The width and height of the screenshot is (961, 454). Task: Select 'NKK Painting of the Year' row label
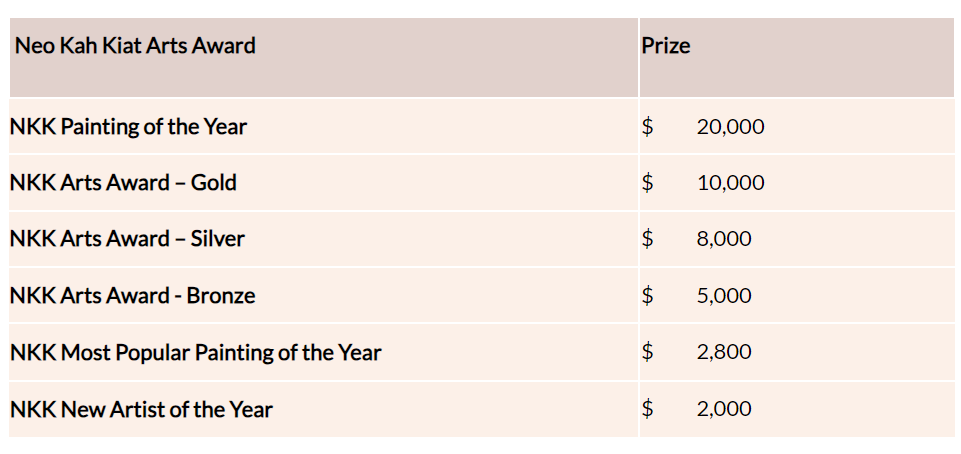pos(128,127)
